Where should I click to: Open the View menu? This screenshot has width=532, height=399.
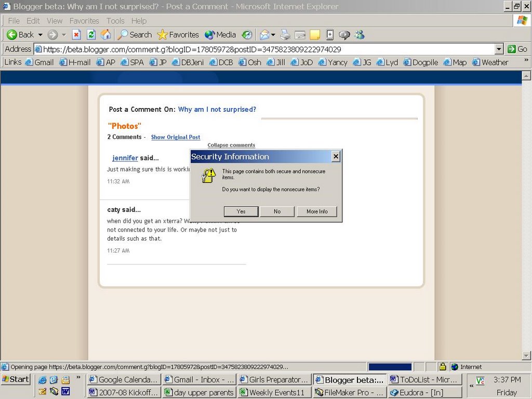click(55, 21)
